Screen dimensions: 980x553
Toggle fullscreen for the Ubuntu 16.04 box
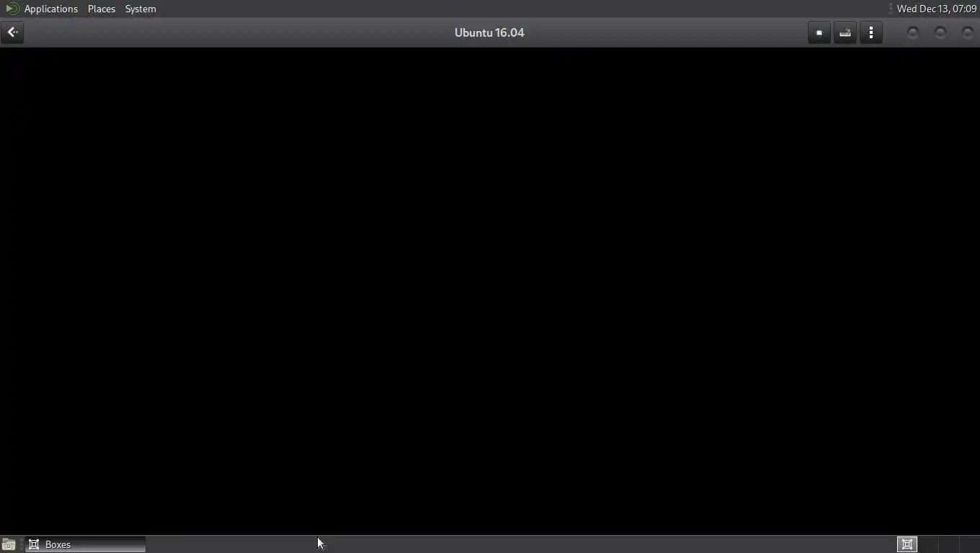click(819, 32)
